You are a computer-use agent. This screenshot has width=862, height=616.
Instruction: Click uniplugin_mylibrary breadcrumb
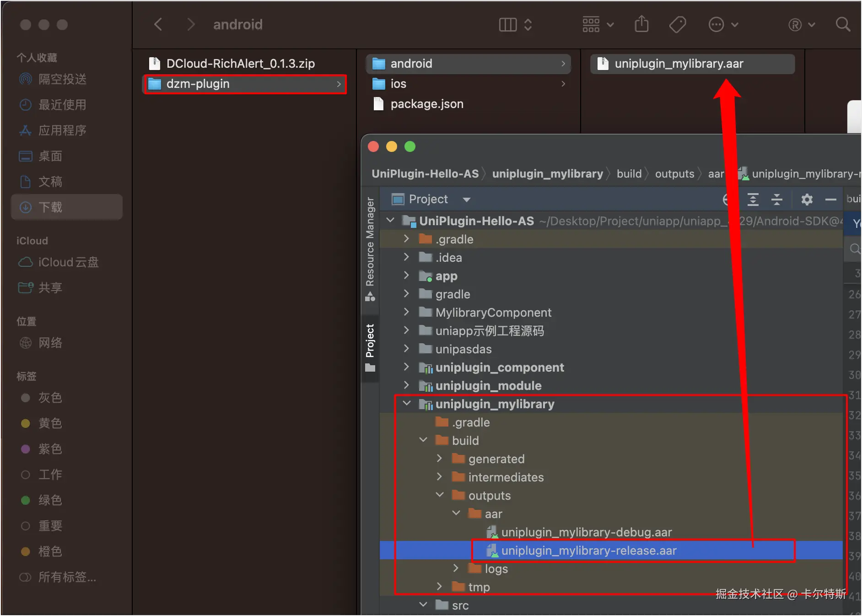tap(548, 174)
